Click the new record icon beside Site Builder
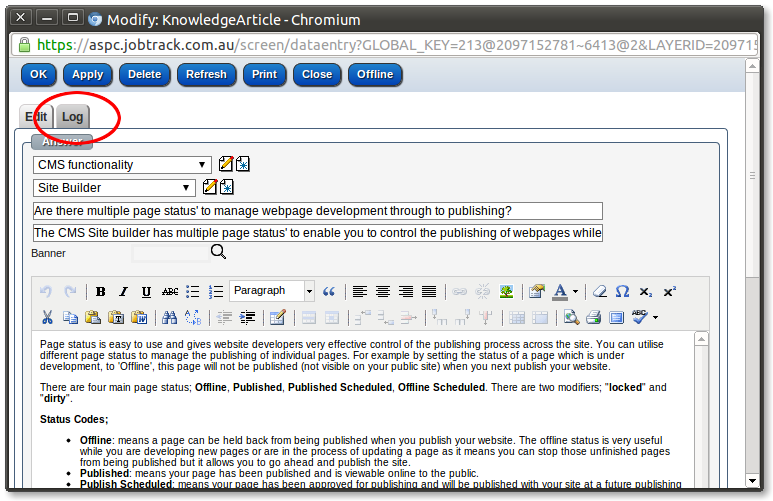 [227, 187]
